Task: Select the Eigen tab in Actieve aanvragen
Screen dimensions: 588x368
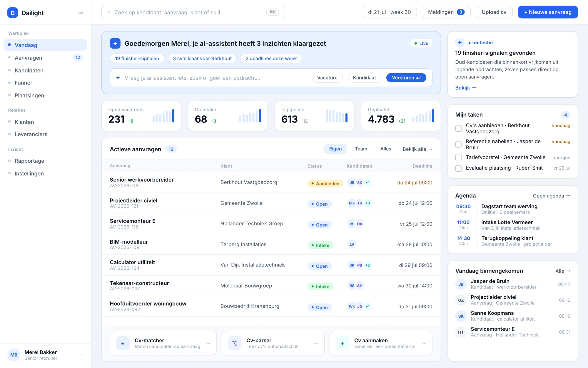Action: tap(335, 149)
